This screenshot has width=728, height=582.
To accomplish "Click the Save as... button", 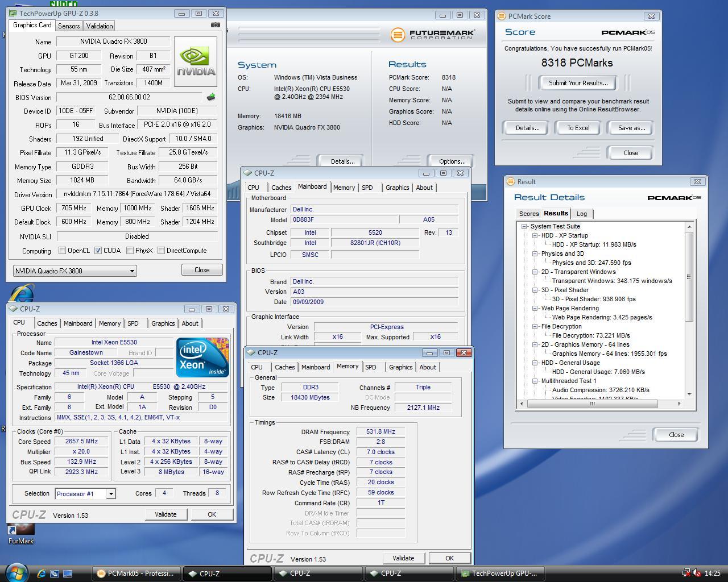I will pos(631,128).
